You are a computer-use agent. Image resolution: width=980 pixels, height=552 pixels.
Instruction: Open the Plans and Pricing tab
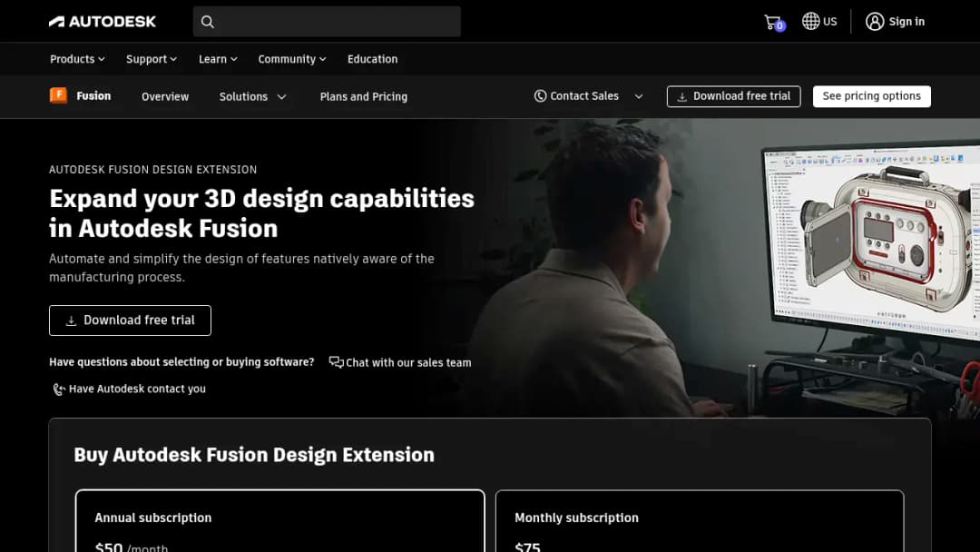364,97
